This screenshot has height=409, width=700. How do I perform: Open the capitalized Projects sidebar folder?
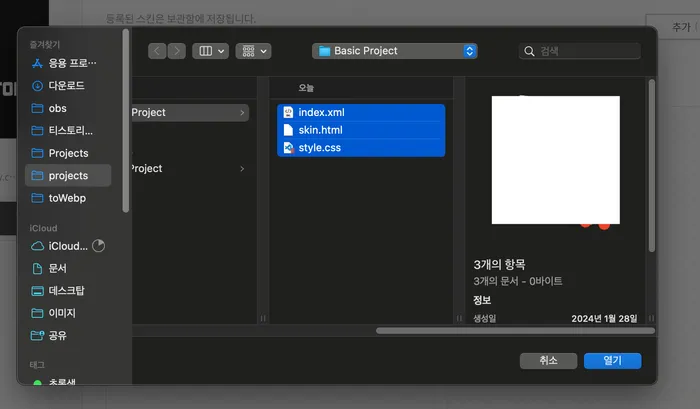pos(68,153)
